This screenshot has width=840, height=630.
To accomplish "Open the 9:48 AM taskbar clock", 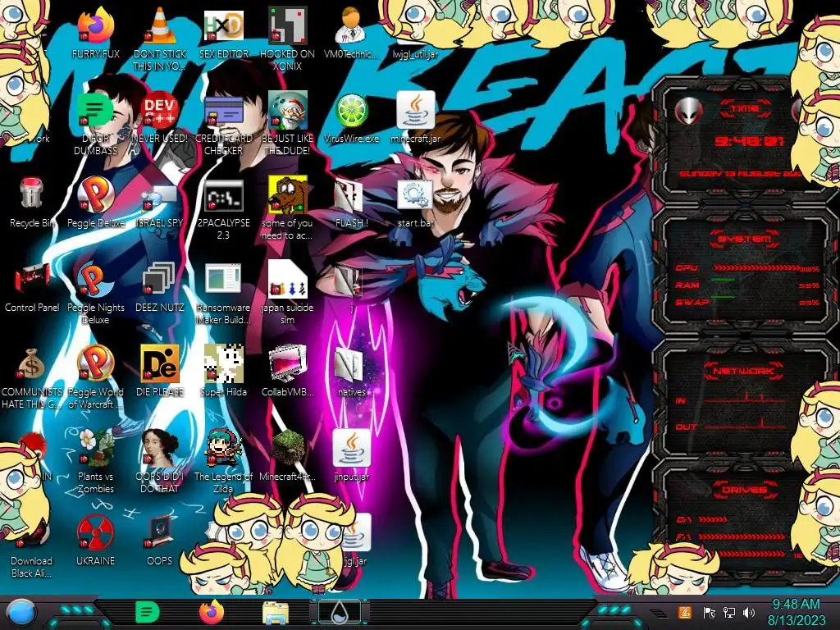I will tap(796, 612).
